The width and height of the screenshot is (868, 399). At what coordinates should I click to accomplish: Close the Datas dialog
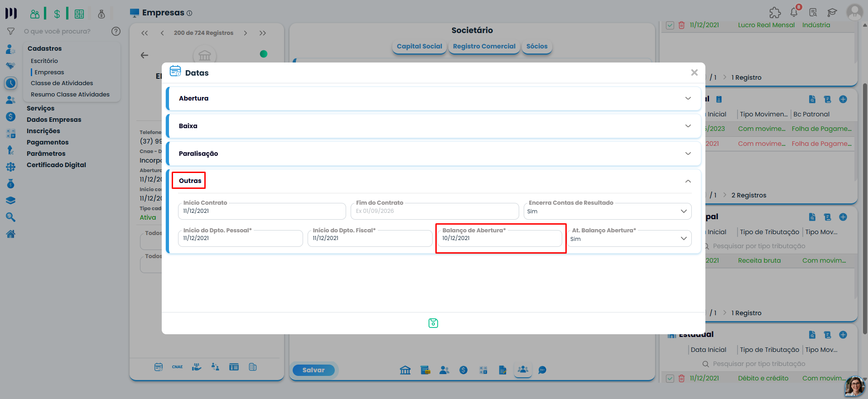(694, 72)
